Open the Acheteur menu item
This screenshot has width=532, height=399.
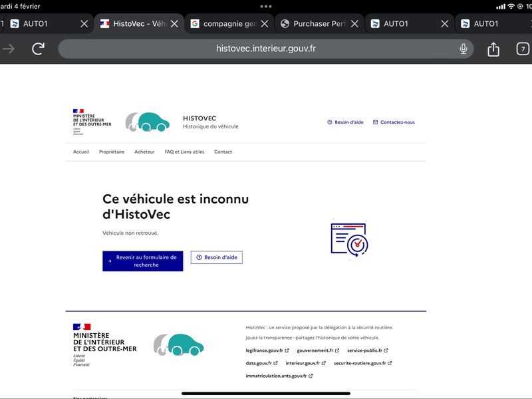(144, 152)
